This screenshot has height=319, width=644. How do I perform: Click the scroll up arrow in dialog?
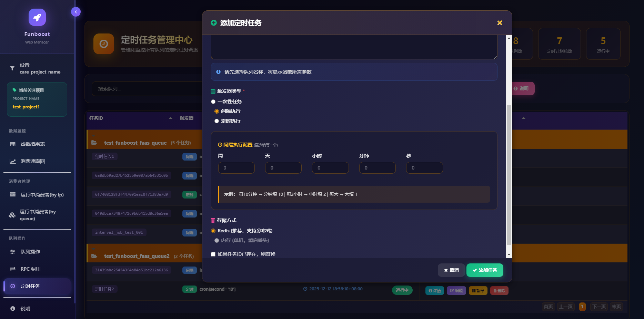(x=509, y=38)
